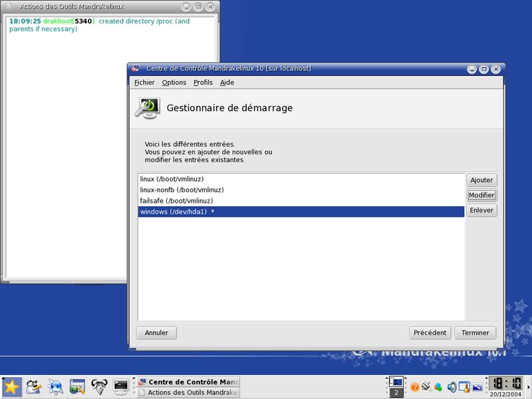The image size is (532, 399).
Task: Click the 18:10 digital clock
Action: click(x=507, y=384)
